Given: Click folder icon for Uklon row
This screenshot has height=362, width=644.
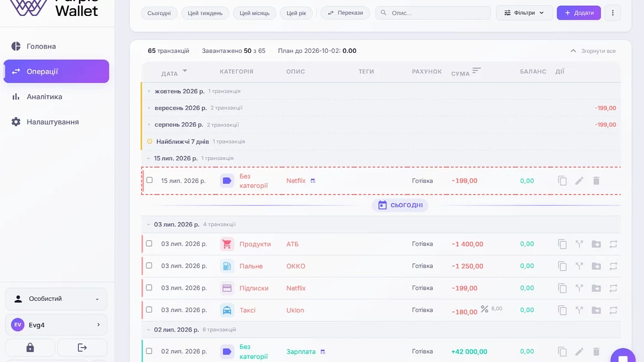Looking at the screenshot, I should coord(597,310).
